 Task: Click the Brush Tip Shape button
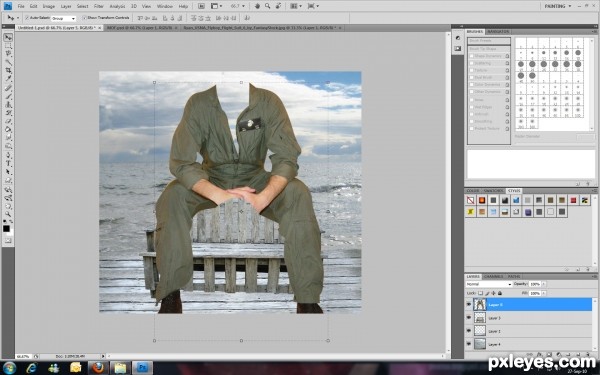click(489, 49)
